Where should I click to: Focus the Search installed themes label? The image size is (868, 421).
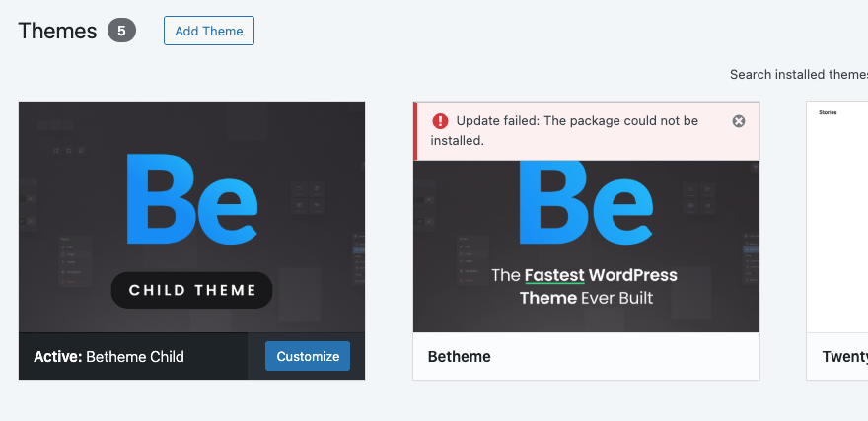798,74
